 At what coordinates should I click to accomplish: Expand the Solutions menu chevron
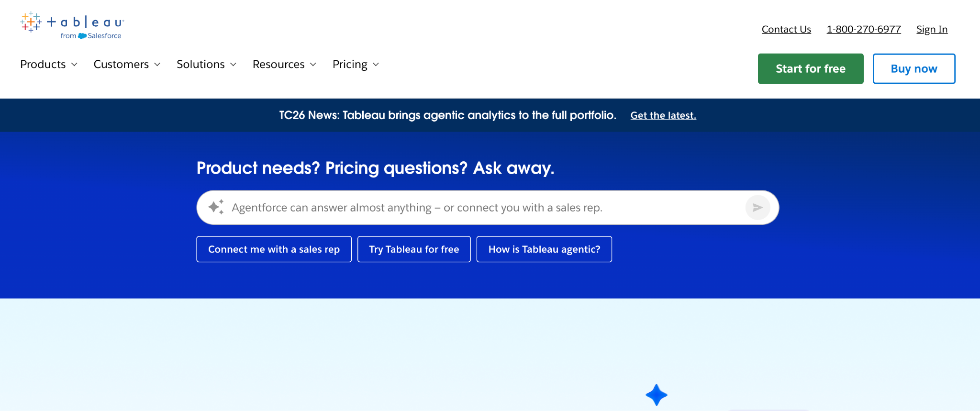pos(233,65)
